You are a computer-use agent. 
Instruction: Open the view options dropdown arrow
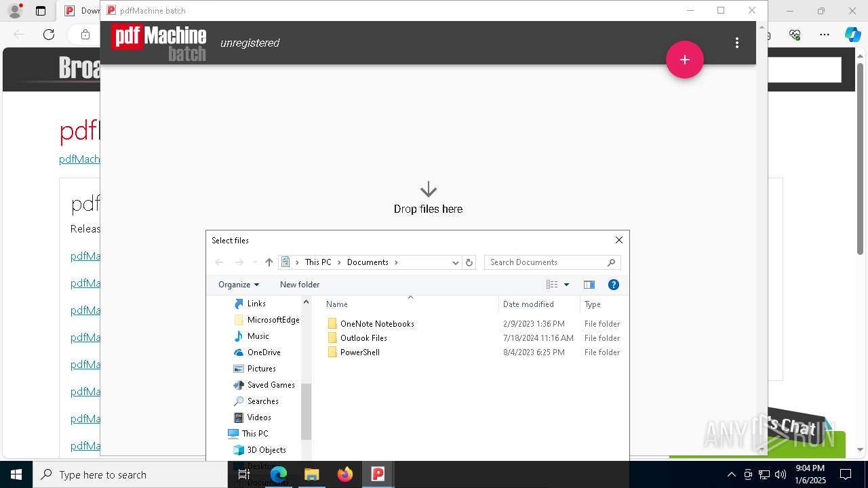coord(567,285)
